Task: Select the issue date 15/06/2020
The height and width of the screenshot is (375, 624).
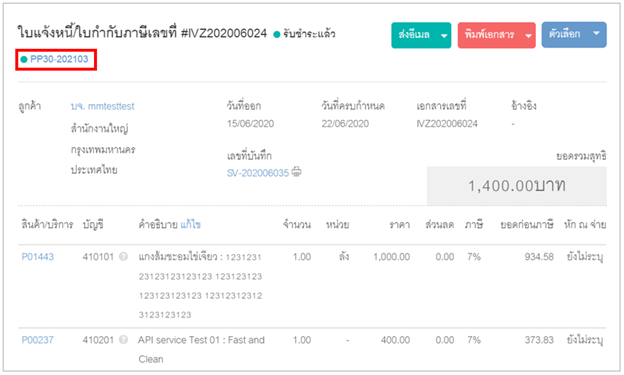Action: pyautogui.click(x=250, y=124)
